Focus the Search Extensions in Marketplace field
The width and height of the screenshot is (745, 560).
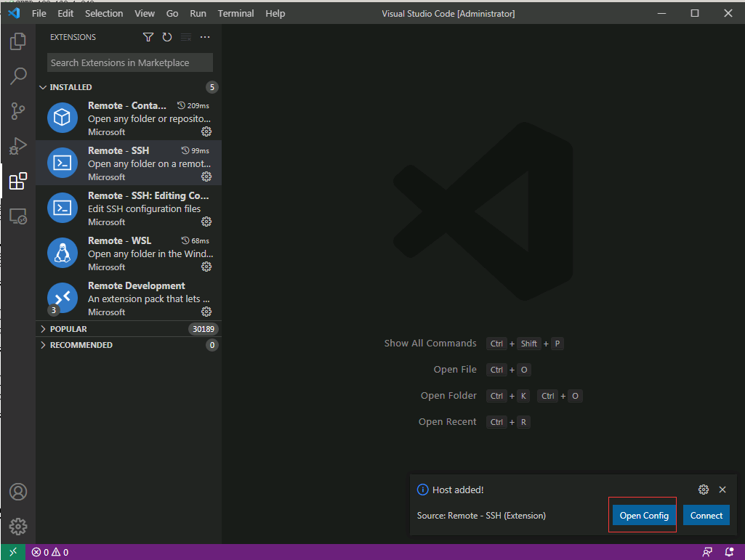[x=129, y=62]
